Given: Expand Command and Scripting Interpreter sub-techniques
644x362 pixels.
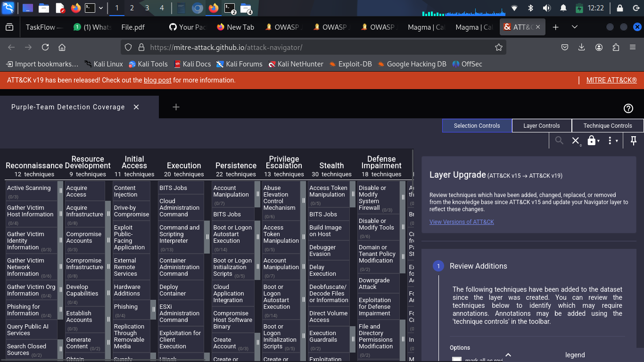Looking at the screenshot, I should coord(207,237).
